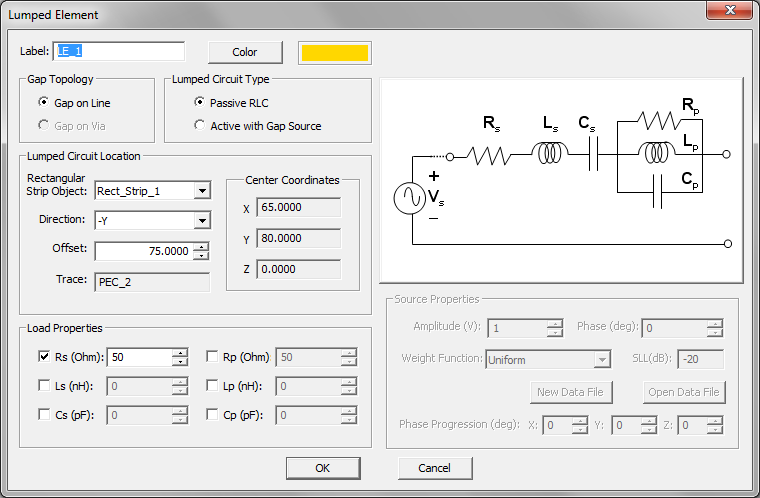Click the Z center coordinate field
The image size is (760, 498).
click(x=299, y=270)
